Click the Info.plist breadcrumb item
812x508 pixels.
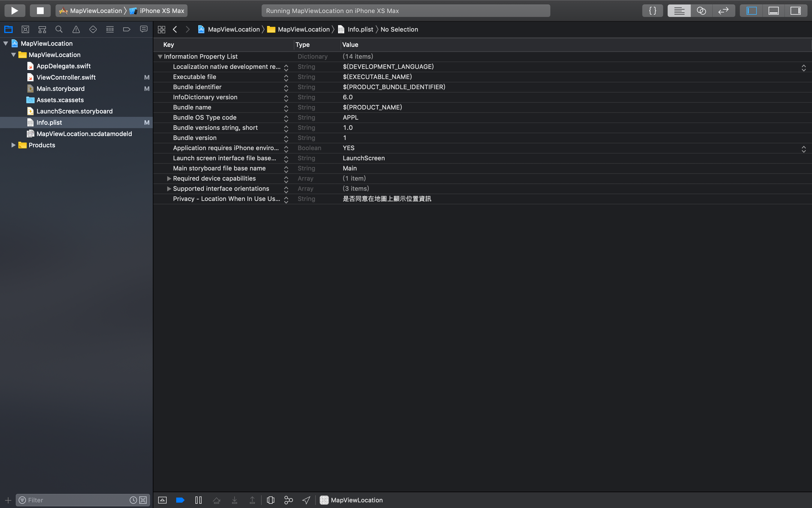pos(356,30)
